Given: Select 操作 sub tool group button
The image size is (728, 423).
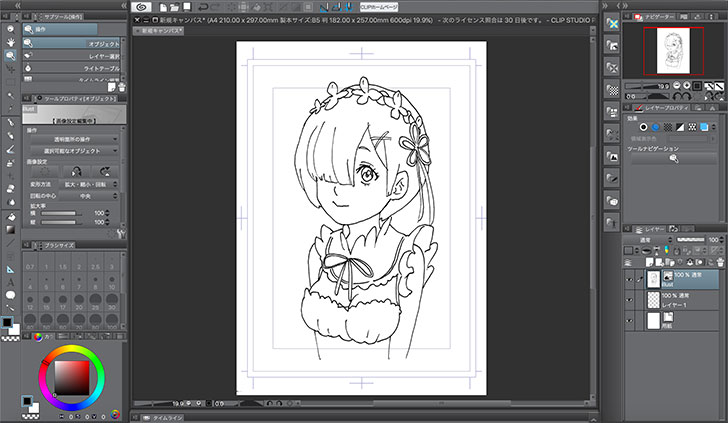Looking at the screenshot, I should tap(60, 29).
